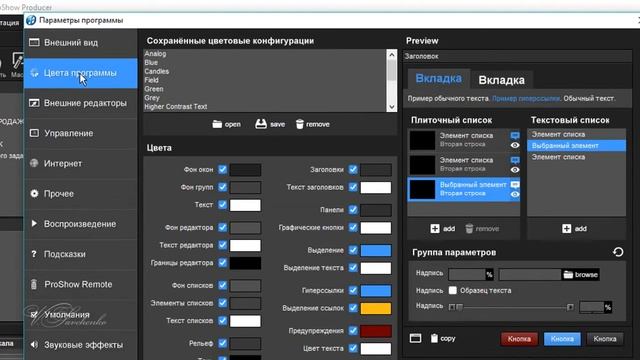Click the path field beside browse

click(530, 275)
